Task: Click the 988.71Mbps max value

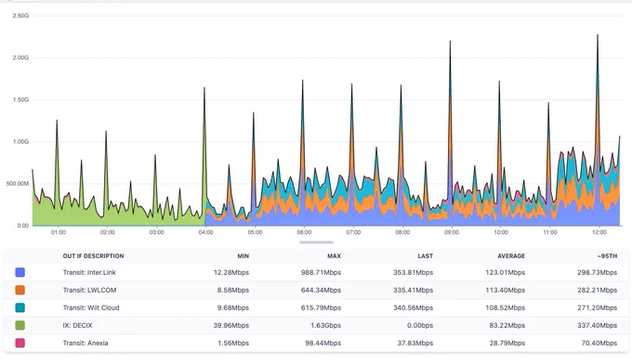Action: 321,273
